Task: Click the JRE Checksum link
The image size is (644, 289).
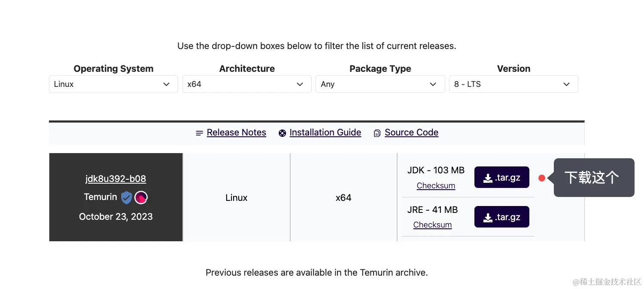Action: [x=432, y=225]
